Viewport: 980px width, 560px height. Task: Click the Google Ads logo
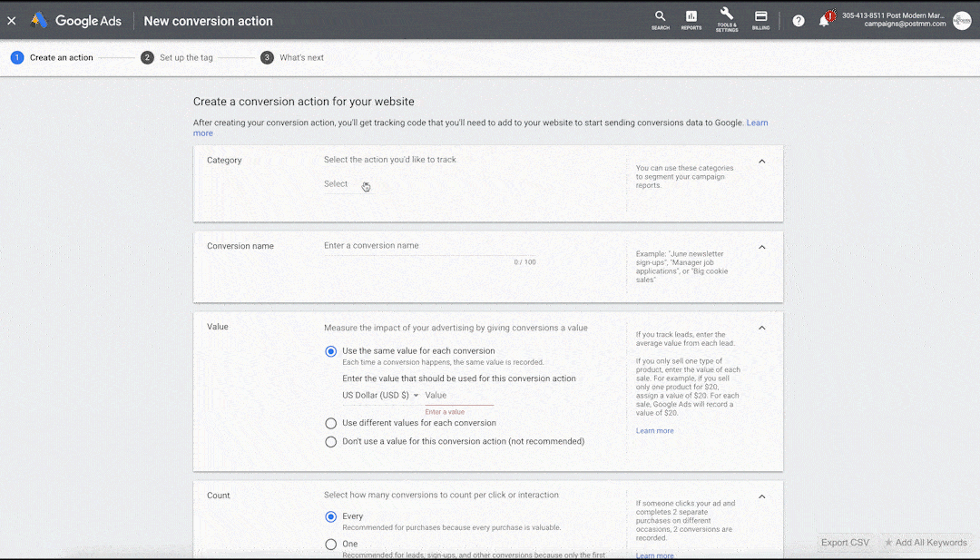point(76,21)
